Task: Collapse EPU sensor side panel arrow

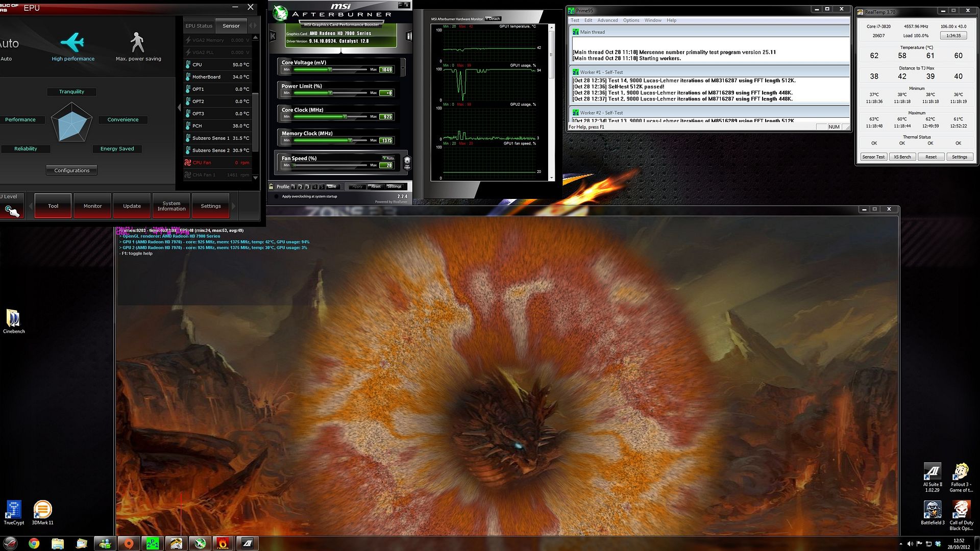Action: [179, 107]
